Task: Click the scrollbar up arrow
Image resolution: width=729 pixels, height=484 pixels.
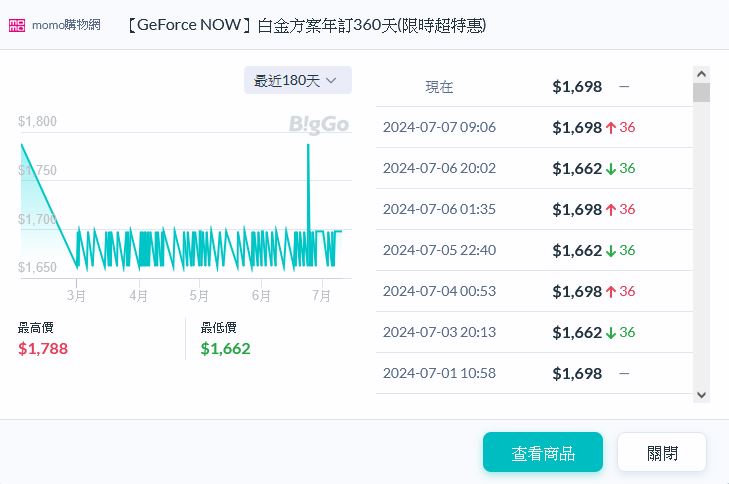Action: [x=701, y=74]
